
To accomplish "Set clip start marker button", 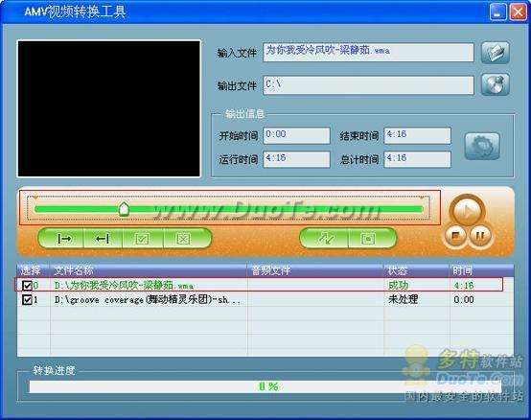I will tap(63, 239).
